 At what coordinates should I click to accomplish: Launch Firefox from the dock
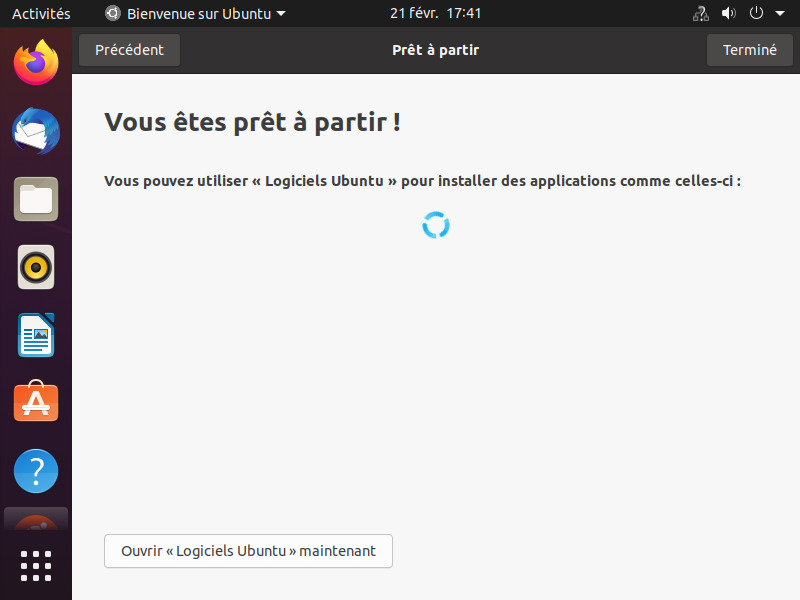[x=36, y=63]
